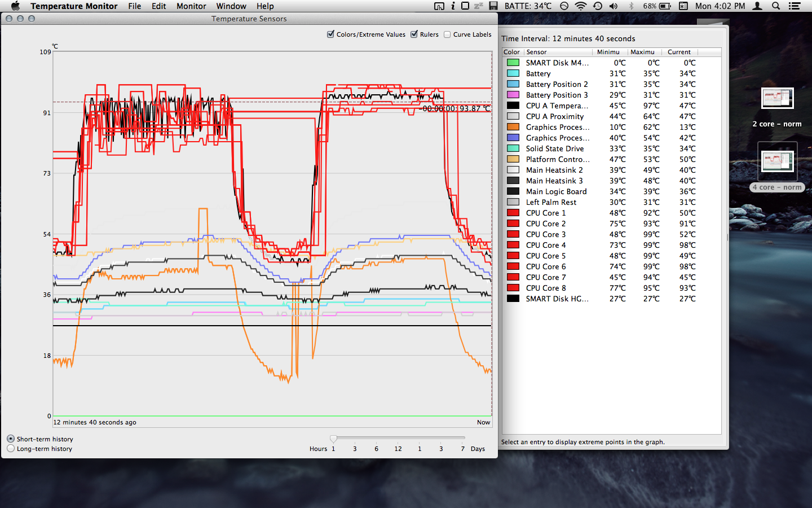Click the Wi-Fi icon in menu bar

coord(580,6)
